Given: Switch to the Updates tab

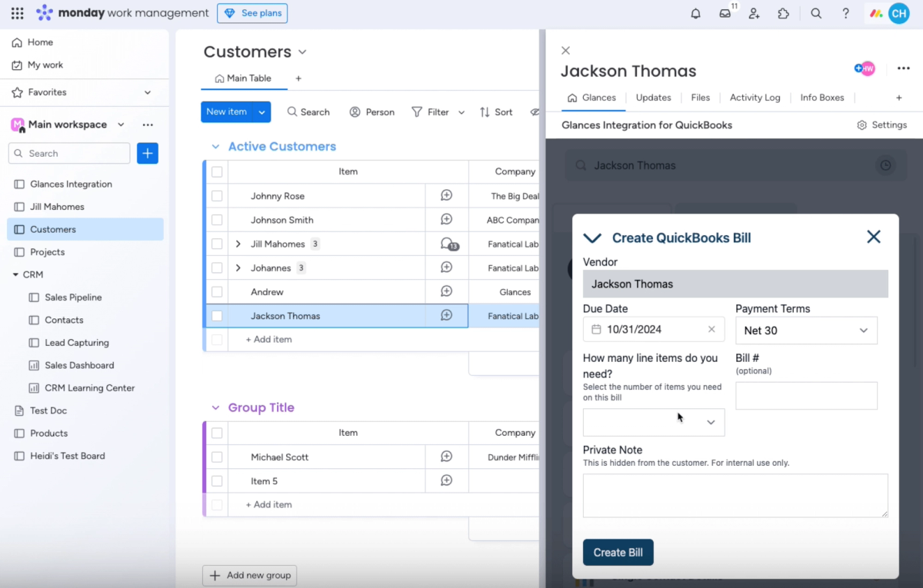Looking at the screenshot, I should click(x=654, y=98).
